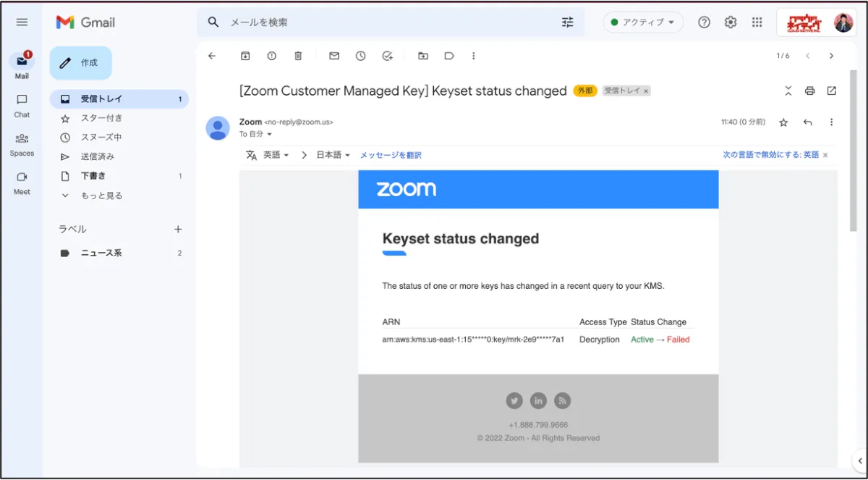This screenshot has width=868, height=480.
Task: Snooze this email with clock icon
Action: pos(360,56)
